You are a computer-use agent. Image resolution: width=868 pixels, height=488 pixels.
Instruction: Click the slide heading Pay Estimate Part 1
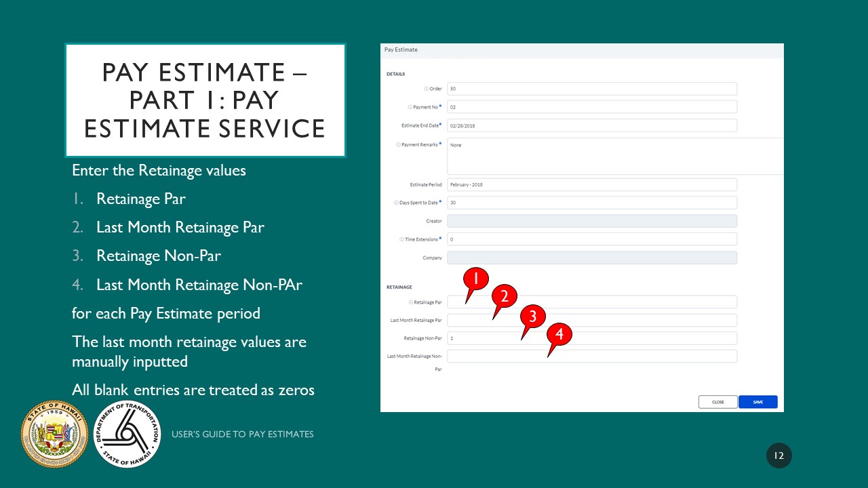click(205, 100)
